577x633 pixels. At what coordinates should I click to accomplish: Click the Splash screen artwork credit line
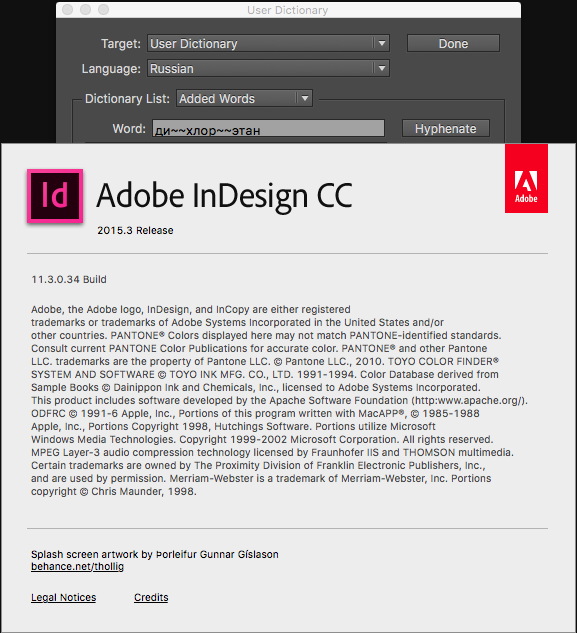pyautogui.click(x=155, y=554)
